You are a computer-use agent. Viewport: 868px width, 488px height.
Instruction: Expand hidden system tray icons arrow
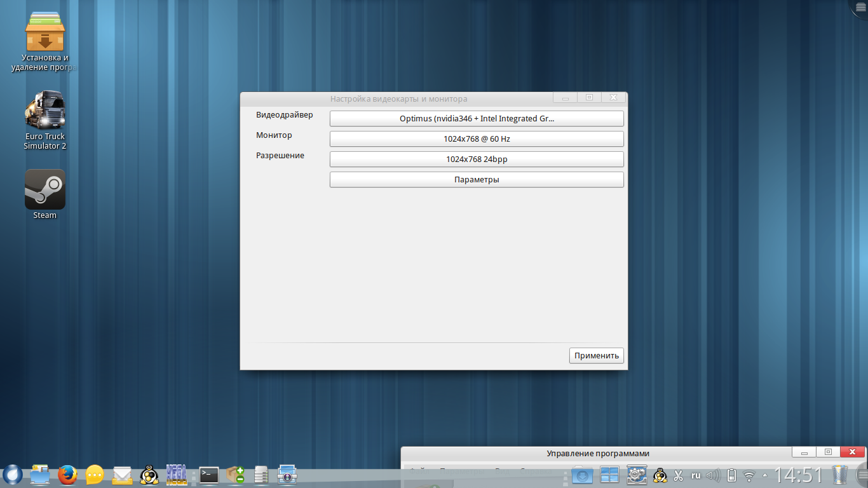764,475
